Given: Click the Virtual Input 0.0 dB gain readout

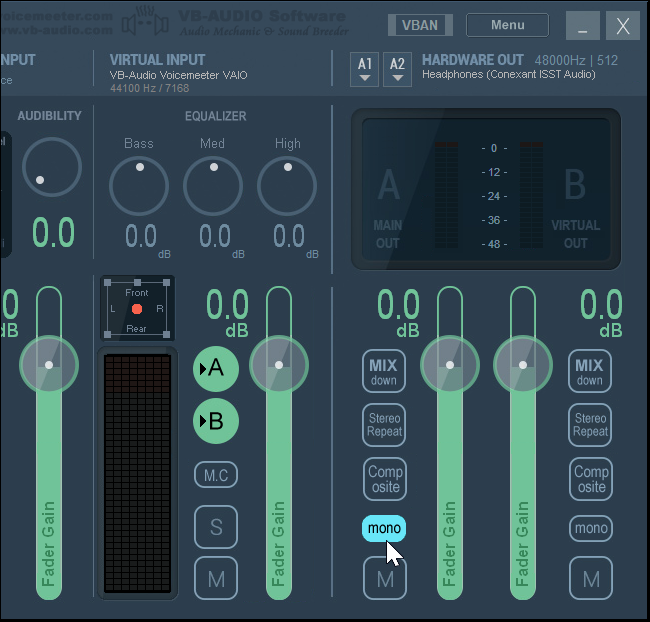Looking at the screenshot, I should [228, 312].
